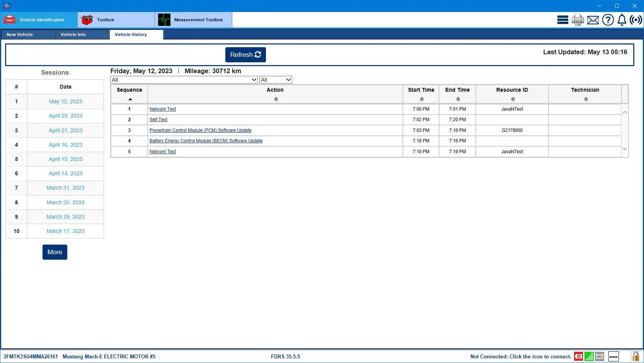Viewport: 644px width, 363px height.
Task: Click the open padlock icon
Action: 635,356
